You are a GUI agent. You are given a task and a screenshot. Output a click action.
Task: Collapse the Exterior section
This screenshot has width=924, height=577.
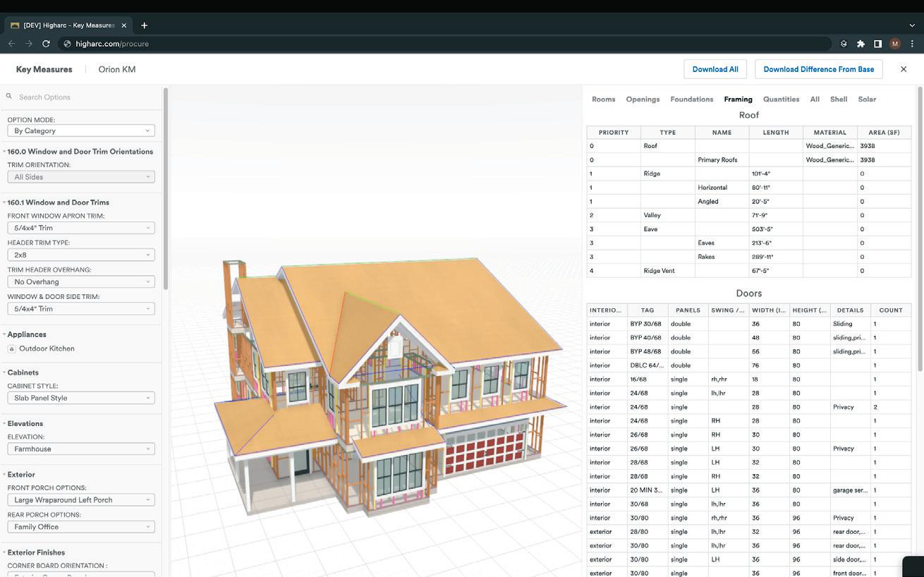click(x=4, y=475)
